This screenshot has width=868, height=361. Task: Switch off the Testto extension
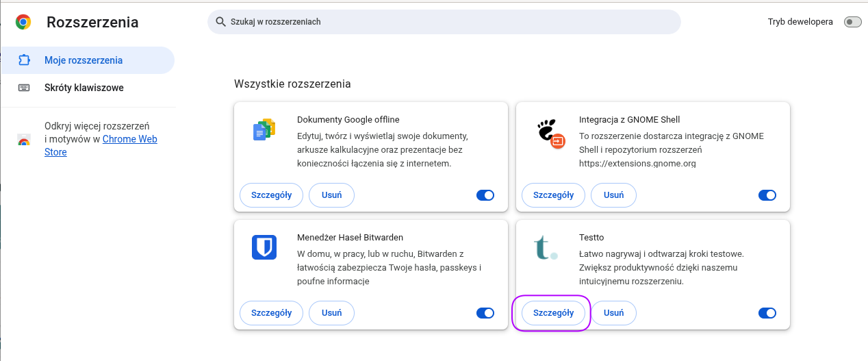click(x=767, y=313)
